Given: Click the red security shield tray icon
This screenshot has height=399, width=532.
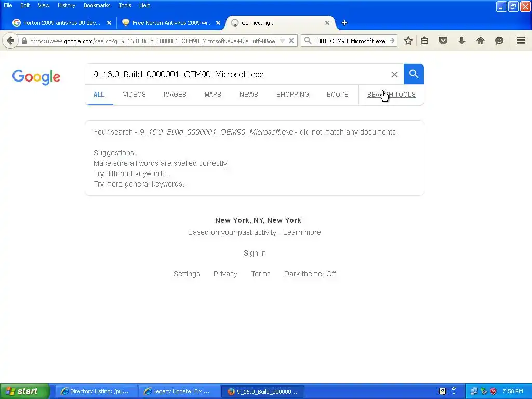Looking at the screenshot, I should pyautogui.click(x=494, y=392).
